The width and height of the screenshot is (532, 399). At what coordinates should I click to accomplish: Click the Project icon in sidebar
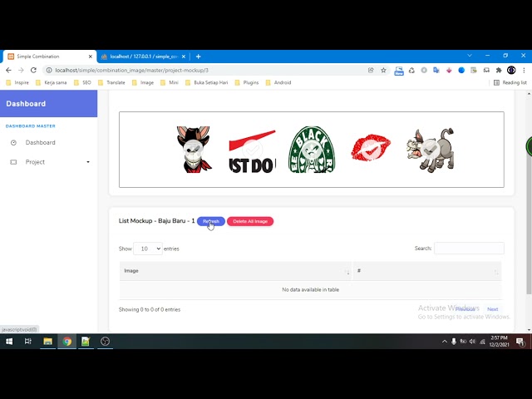[13, 162]
